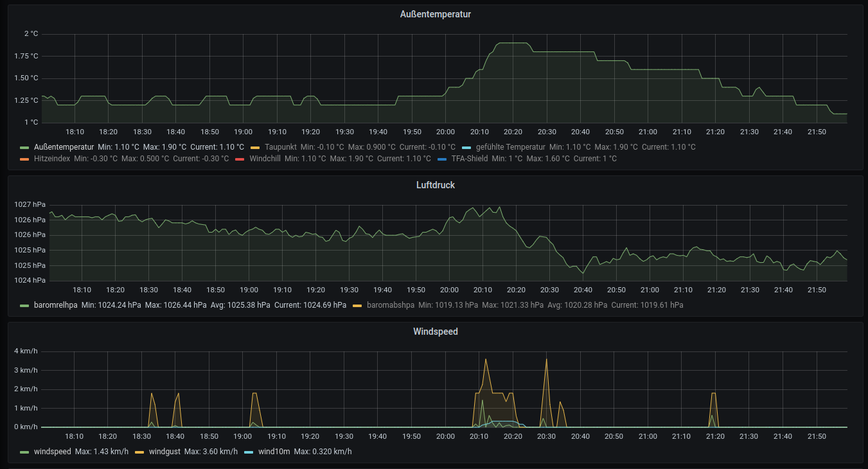The image size is (868, 469).
Task: Toggle the wind10m legend entry
Action: (274, 452)
